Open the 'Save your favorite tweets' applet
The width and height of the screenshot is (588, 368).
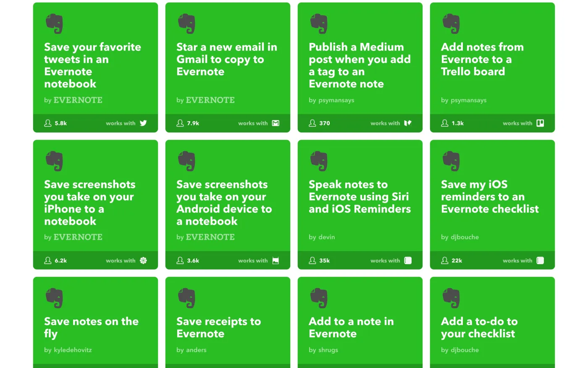coord(92,65)
